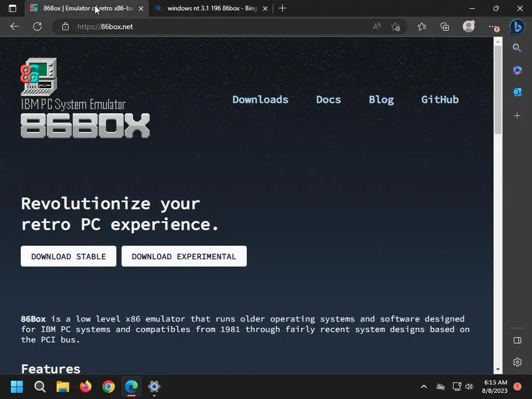The height and width of the screenshot is (399, 532).
Task: Add this page to favorites
Action: point(395,26)
